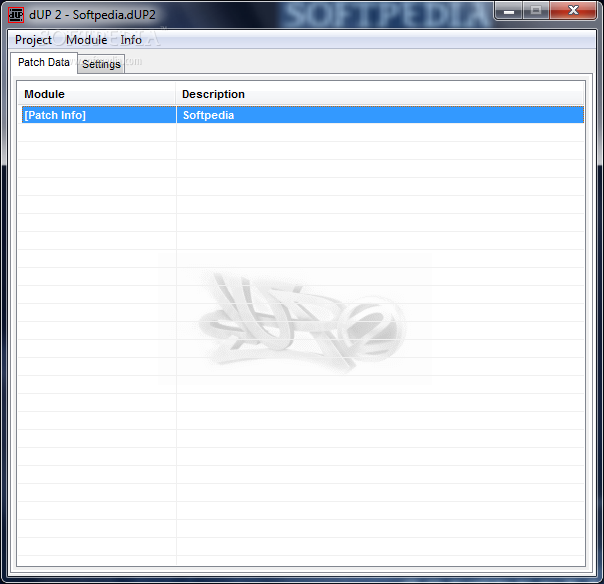Open the Info menu
The height and width of the screenshot is (584, 604).
(x=131, y=40)
